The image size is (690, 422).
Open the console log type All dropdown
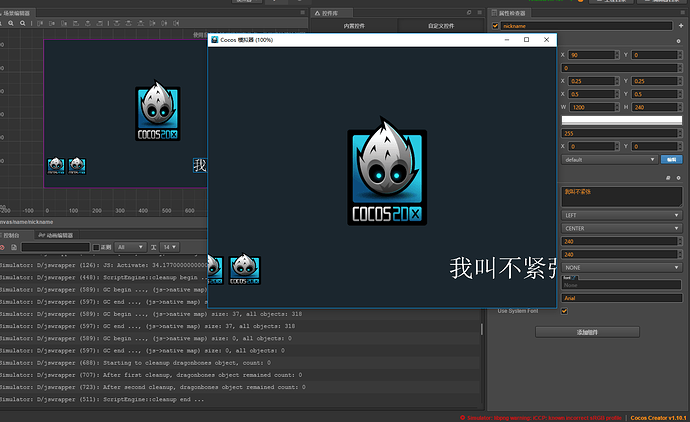point(130,247)
